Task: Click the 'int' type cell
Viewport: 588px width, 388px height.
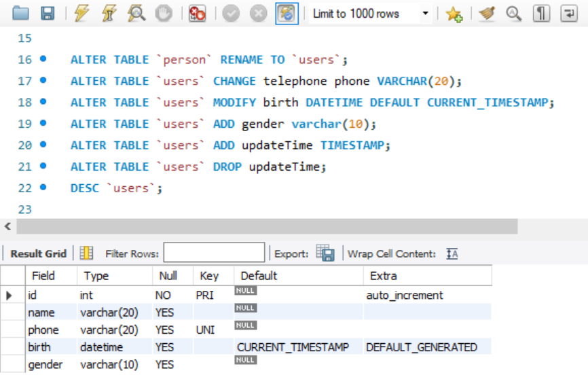Action: click(115, 296)
